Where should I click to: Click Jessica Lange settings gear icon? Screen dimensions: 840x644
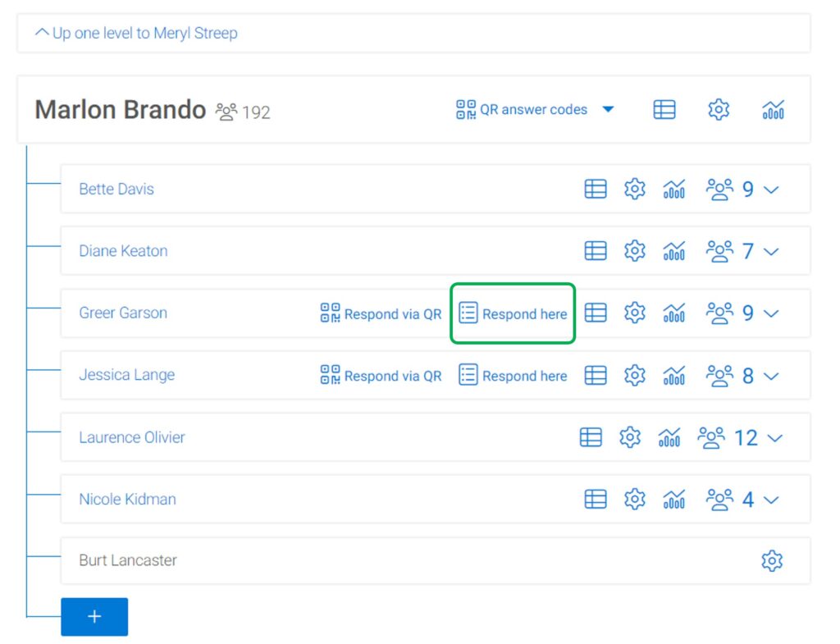635,376
